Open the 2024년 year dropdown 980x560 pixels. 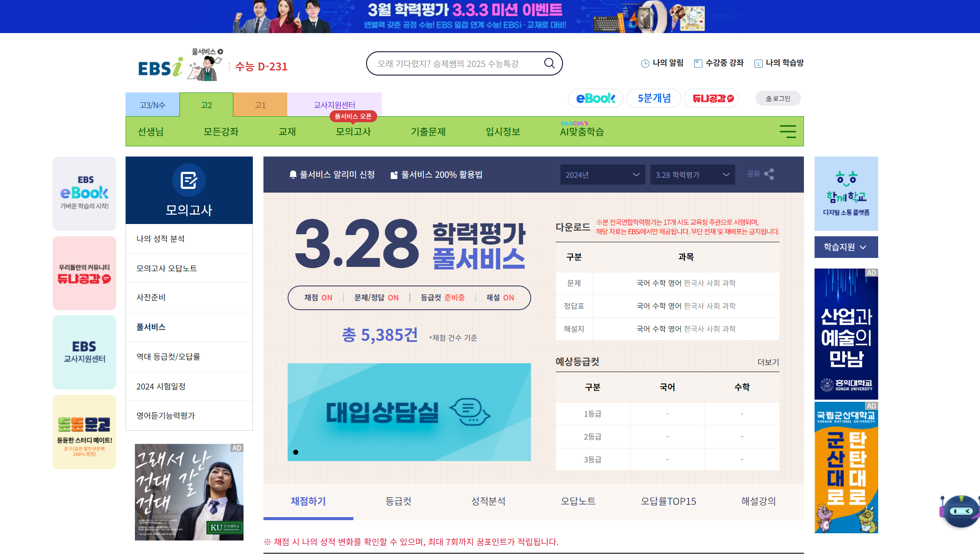[602, 175]
